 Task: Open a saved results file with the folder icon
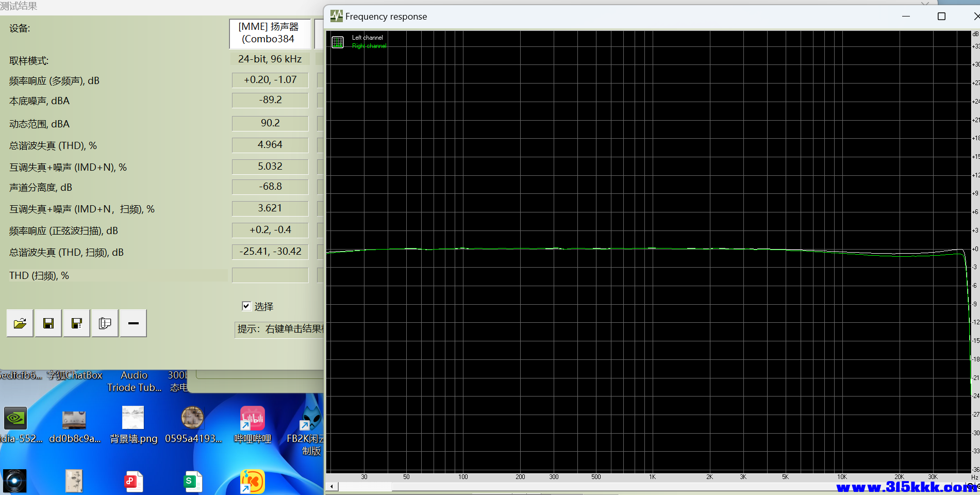(x=20, y=323)
